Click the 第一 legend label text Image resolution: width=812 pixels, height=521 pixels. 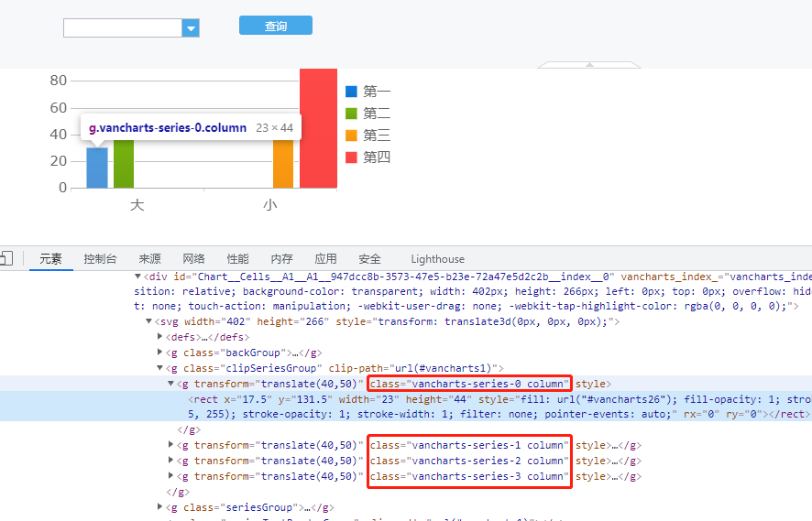(x=377, y=92)
